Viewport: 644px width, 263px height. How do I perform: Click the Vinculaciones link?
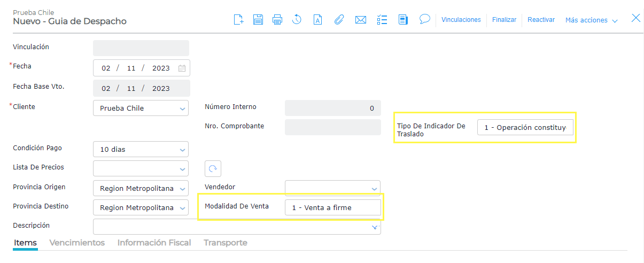coord(461,20)
